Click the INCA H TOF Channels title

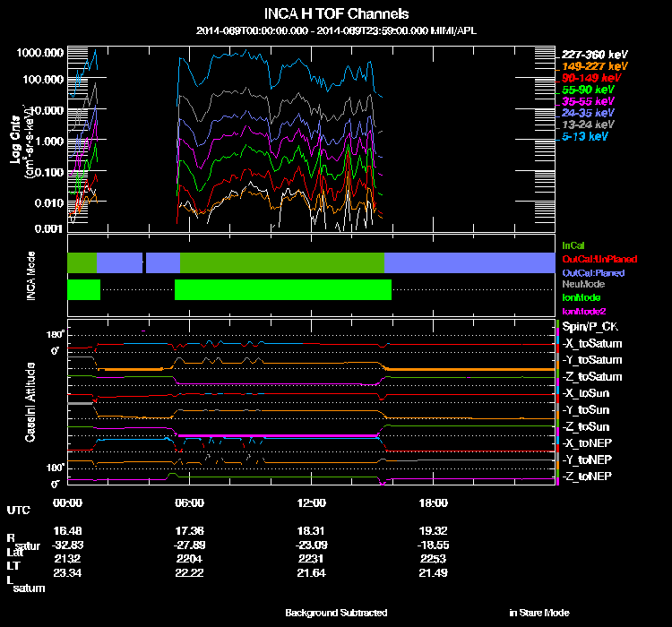coord(336,13)
